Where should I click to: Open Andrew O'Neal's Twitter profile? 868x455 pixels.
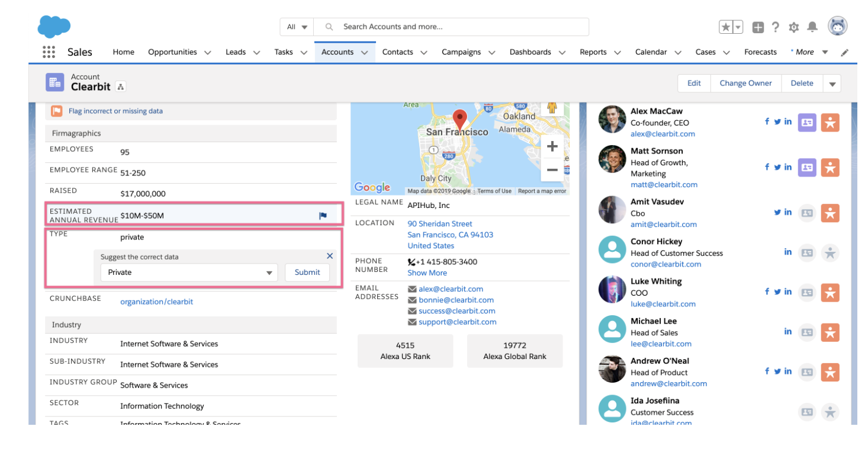pyautogui.click(x=777, y=371)
